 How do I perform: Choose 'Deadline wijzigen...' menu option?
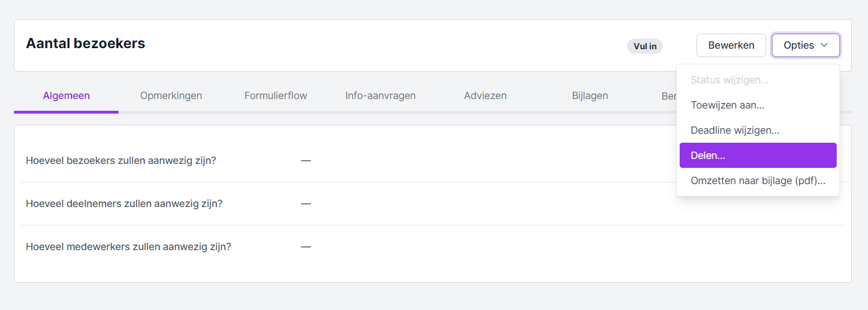pyautogui.click(x=734, y=130)
